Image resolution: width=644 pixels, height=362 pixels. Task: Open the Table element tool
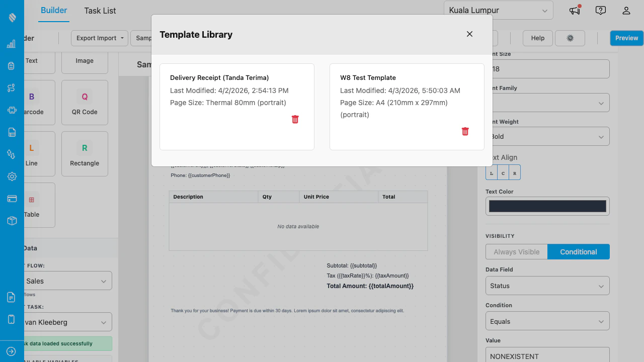tap(32, 205)
